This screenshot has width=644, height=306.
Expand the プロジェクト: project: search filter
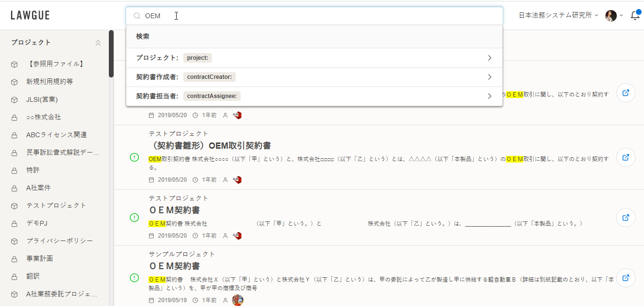coord(314,58)
